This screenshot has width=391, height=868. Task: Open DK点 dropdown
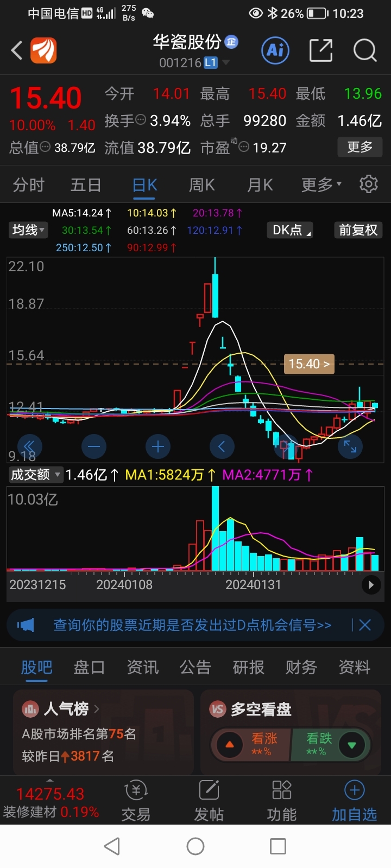point(291,230)
